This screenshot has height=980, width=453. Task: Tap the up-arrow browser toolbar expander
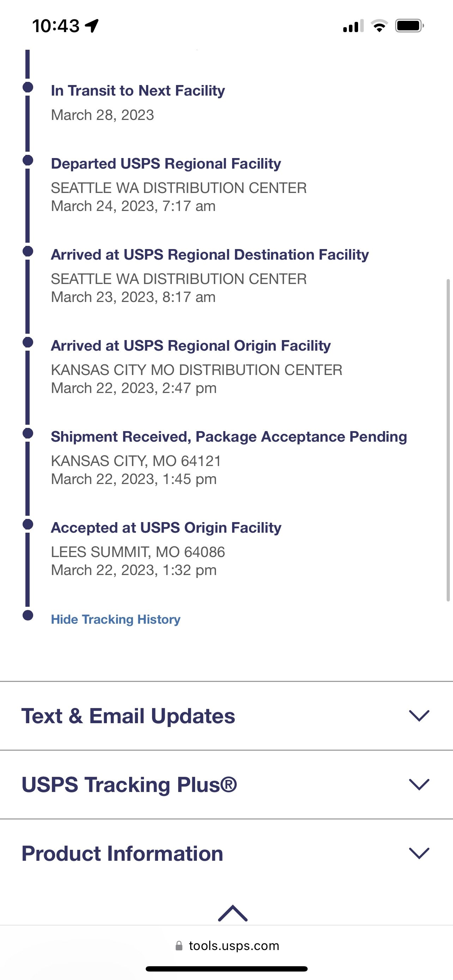pyautogui.click(x=233, y=913)
